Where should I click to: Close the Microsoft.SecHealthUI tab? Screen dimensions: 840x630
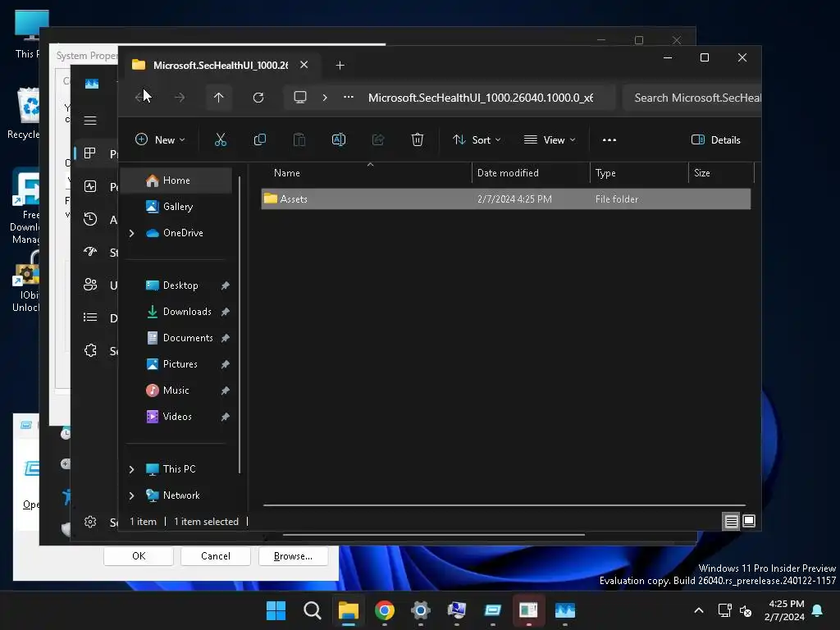304,65
